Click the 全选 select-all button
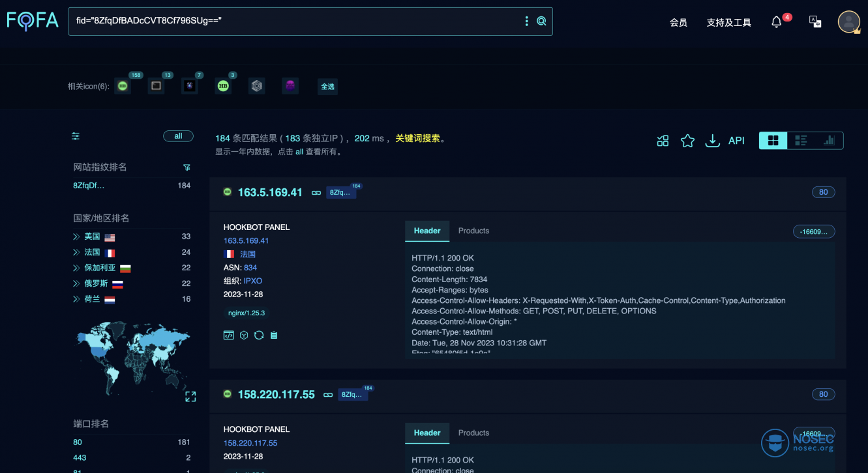 coord(327,86)
